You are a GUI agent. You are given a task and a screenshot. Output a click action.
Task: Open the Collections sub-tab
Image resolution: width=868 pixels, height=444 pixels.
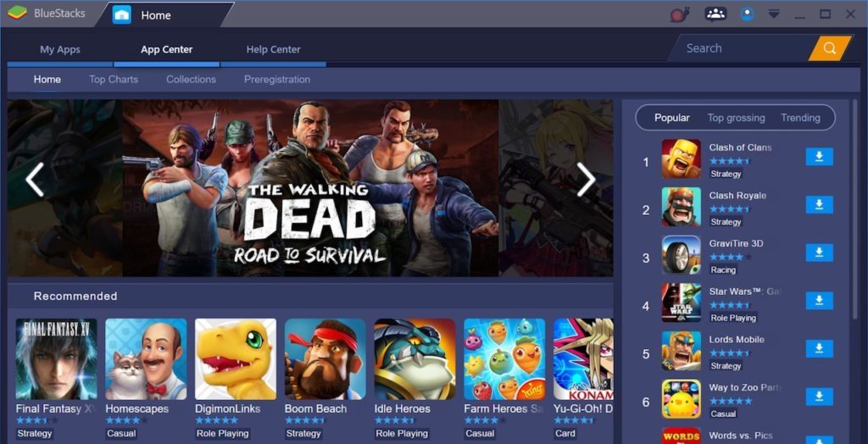click(x=191, y=79)
